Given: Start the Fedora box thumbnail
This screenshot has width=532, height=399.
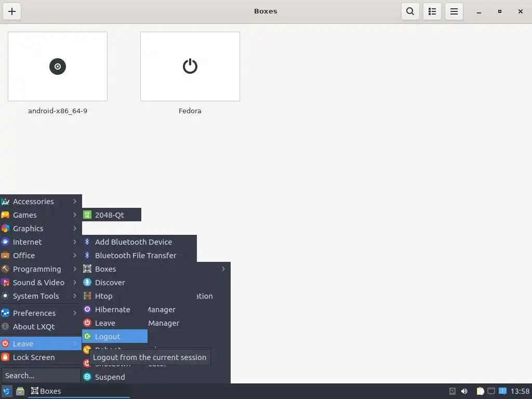Looking at the screenshot, I should [190, 66].
